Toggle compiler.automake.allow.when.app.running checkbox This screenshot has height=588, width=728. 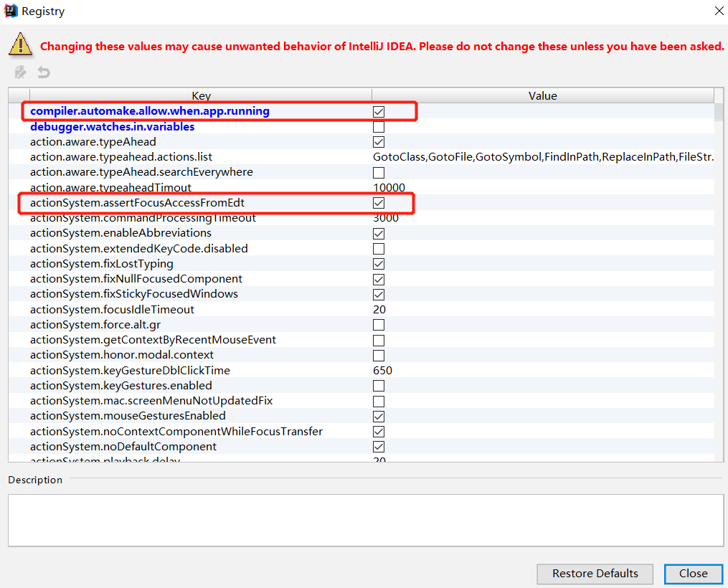(379, 111)
